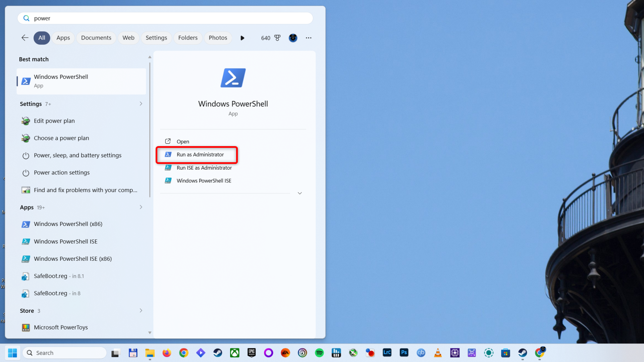Screen dimensions: 644x362
Task: Choose Run as Administrator
Action: [x=200, y=155]
